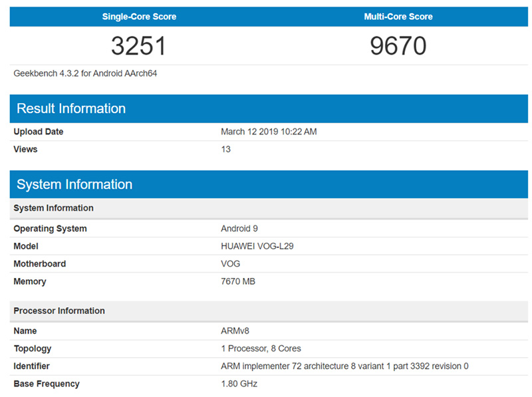Select the 7670 MB memory value
This screenshot has width=532, height=397.
[x=238, y=281]
